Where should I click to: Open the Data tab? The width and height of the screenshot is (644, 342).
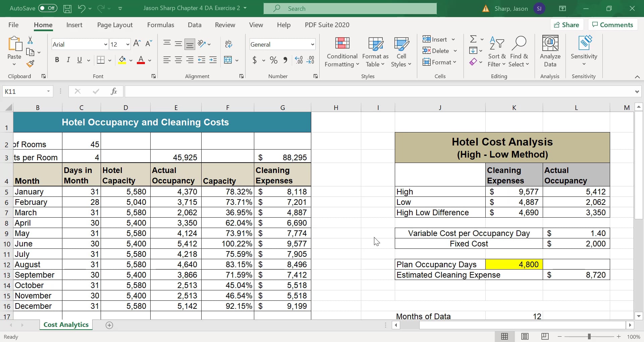click(x=195, y=25)
